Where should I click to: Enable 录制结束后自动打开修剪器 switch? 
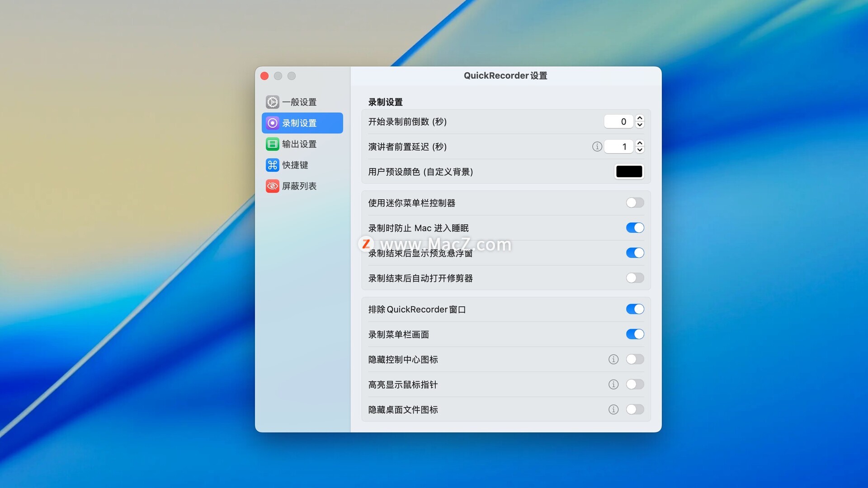click(635, 278)
